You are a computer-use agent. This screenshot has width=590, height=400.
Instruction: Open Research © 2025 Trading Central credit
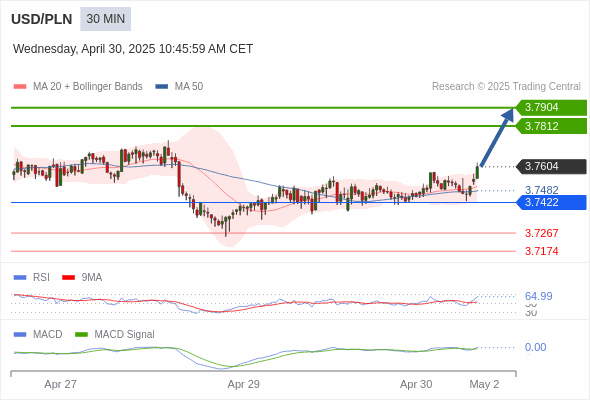(x=506, y=87)
